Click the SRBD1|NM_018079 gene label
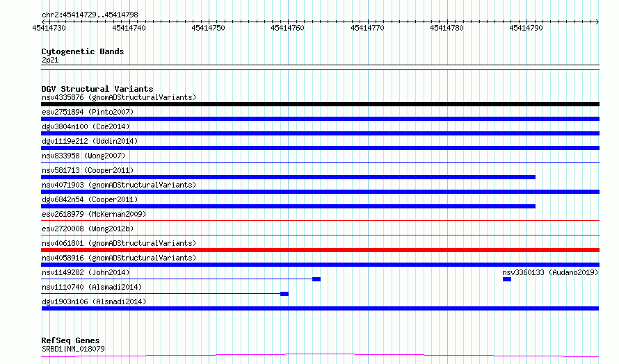This screenshot has width=619, height=364. (73, 349)
